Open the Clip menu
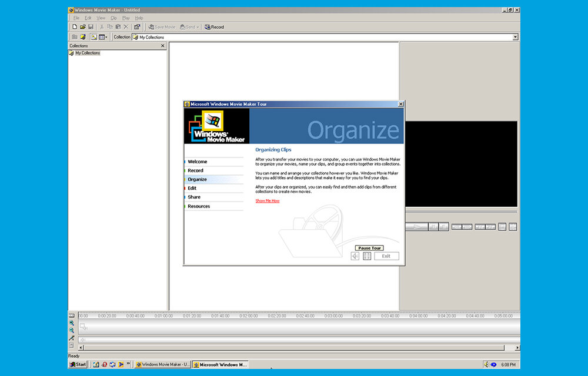 tap(113, 18)
